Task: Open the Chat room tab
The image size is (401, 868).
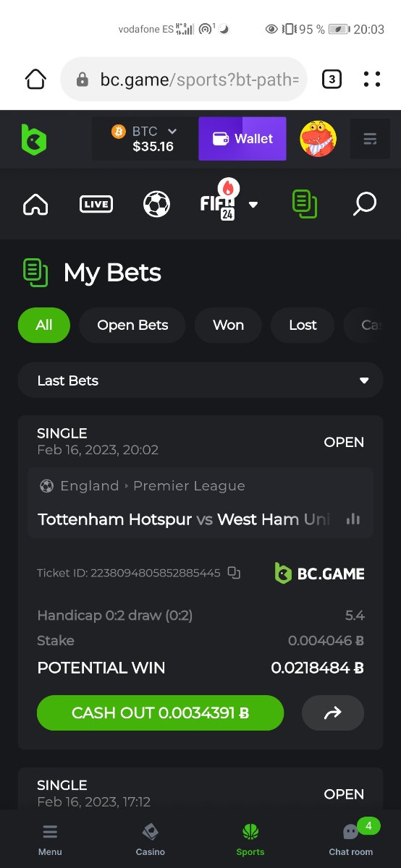Action: 351,839
